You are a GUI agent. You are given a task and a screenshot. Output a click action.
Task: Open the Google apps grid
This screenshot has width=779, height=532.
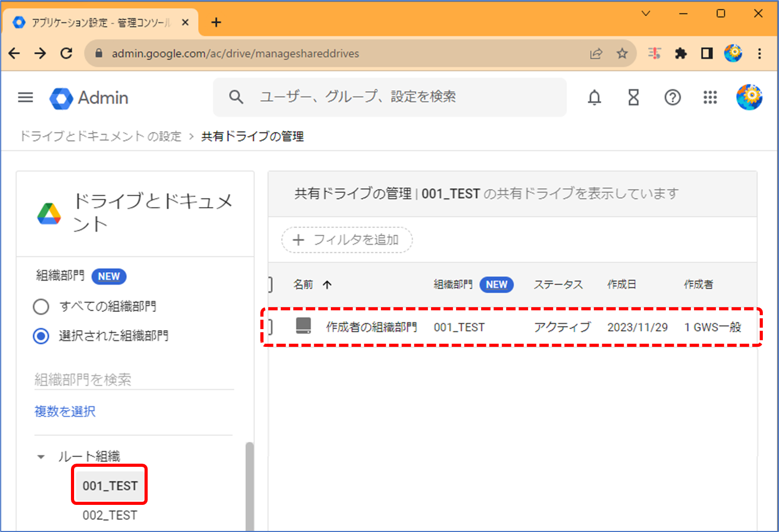(x=710, y=98)
